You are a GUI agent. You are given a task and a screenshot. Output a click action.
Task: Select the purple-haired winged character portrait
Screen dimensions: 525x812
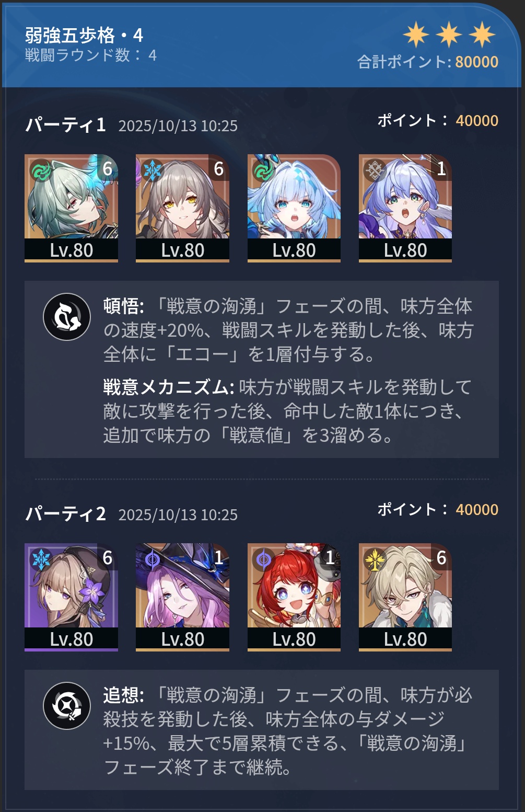tap(405, 208)
